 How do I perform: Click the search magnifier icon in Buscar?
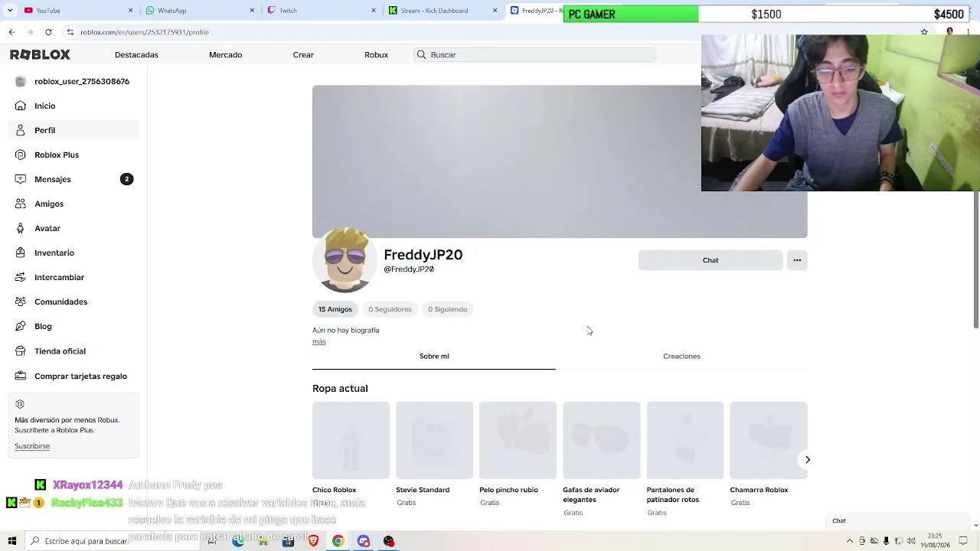[421, 54]
